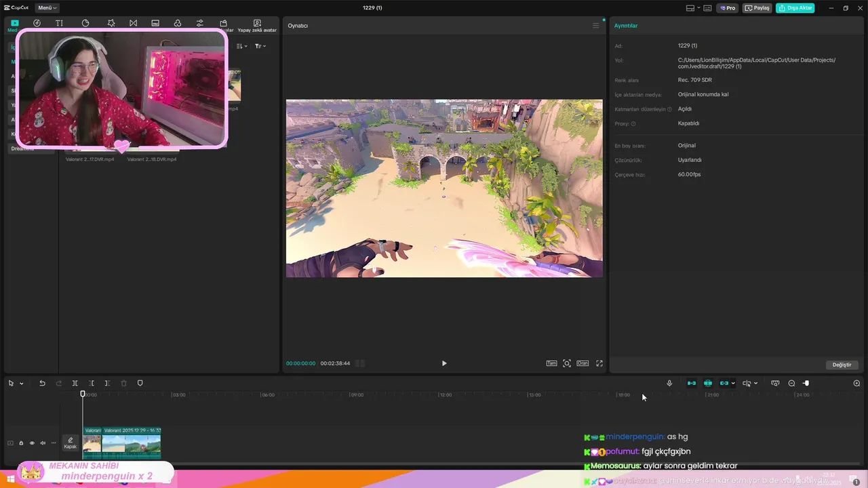The height and width of the screenshot is (488, 868).
Task: Open the player panel hamburger menu
Action: 596,26
